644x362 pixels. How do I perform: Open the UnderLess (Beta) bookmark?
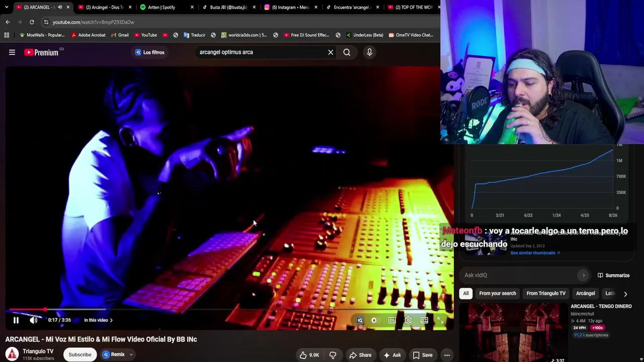coord(365,35)
